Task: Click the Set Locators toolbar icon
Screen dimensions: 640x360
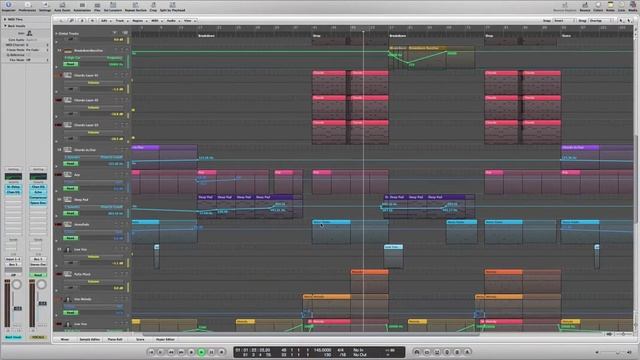Action: tap(113, 6)
